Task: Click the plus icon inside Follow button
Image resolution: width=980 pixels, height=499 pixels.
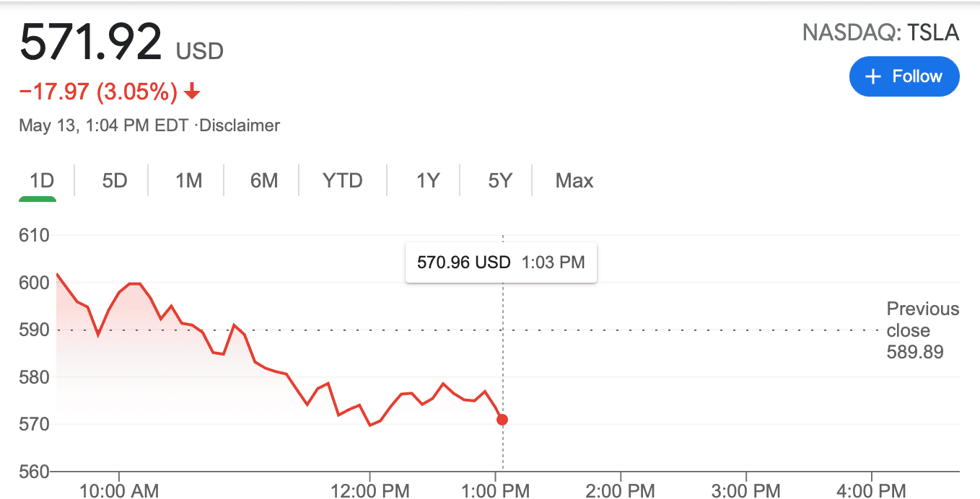Action: click(873, 76)
